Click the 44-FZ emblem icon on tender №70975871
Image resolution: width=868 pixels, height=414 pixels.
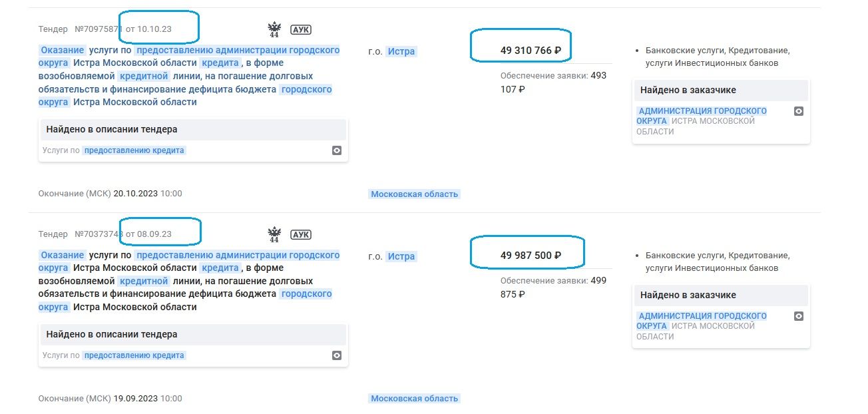[274, 29]
